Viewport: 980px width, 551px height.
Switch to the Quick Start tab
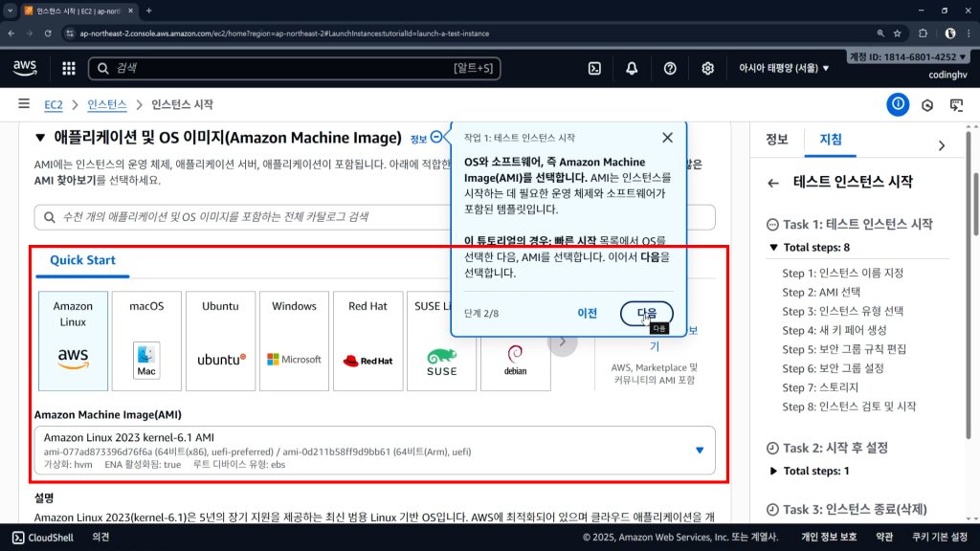coord(82,260)
